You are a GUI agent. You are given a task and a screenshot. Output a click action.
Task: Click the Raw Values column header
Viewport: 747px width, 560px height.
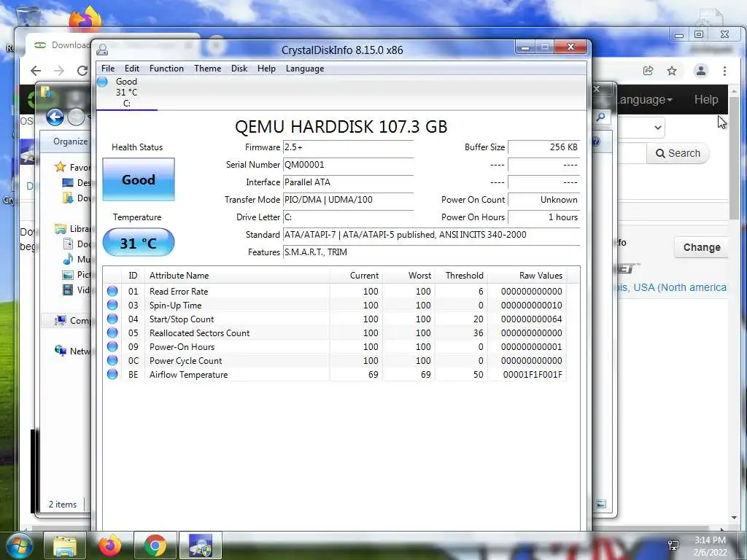coord(527,275)
